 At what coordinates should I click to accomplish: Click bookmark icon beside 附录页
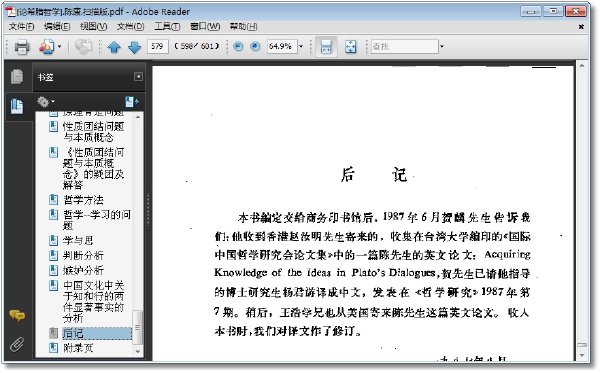pos(54,348)
